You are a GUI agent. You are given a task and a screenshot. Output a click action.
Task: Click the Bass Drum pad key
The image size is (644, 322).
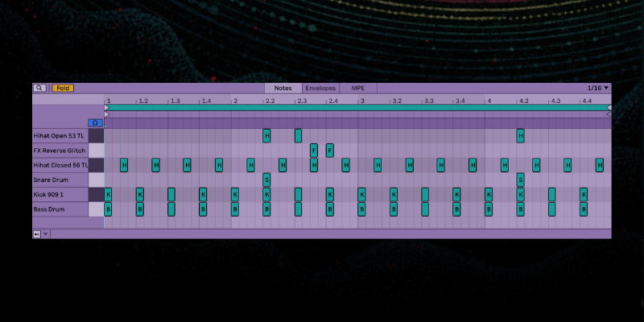[x=96, y=209]
